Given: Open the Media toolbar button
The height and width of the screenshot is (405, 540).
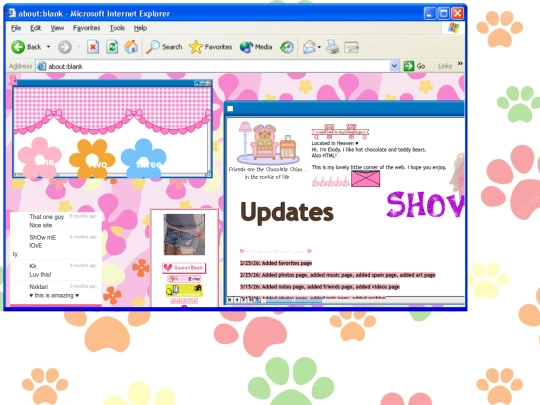Looking at the screenshot, I should tap(256, 47).
